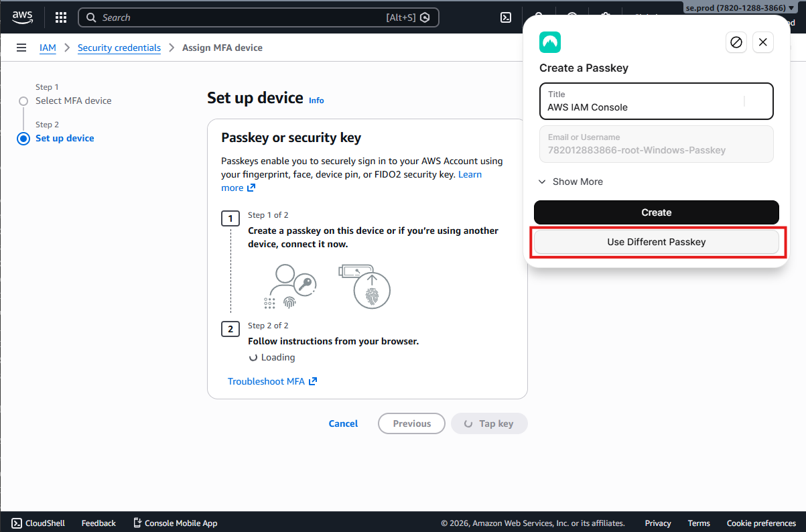Click the Email or Username field

click(657, 144)
